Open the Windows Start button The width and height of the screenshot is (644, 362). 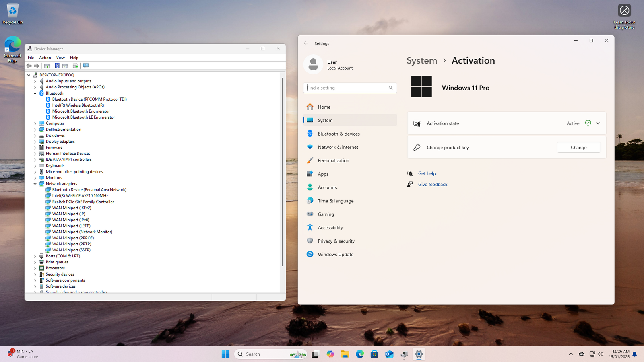(x=225, y=354)
